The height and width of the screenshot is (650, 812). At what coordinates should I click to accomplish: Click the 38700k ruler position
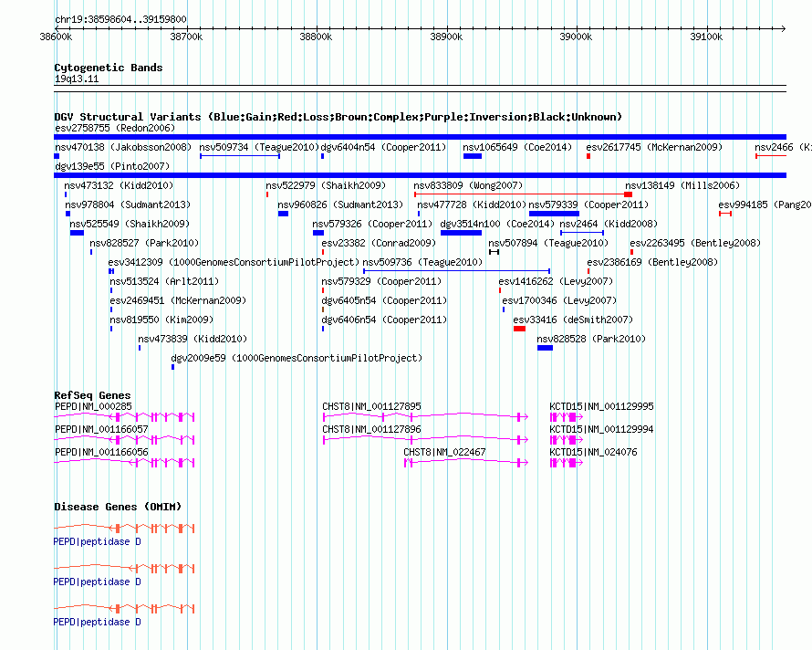click(186, 37)
